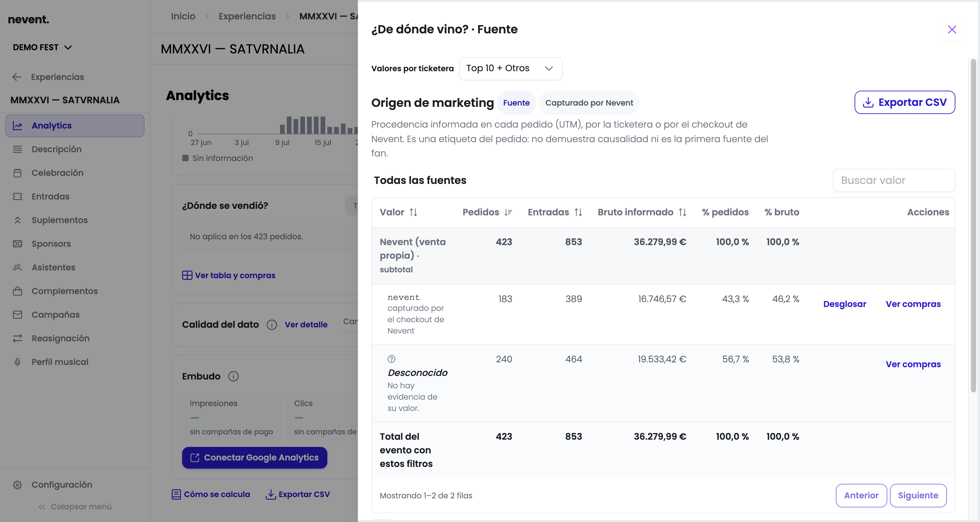
Task: Click the 19.533,42 € value in Desconocido row
Action: 662,359
